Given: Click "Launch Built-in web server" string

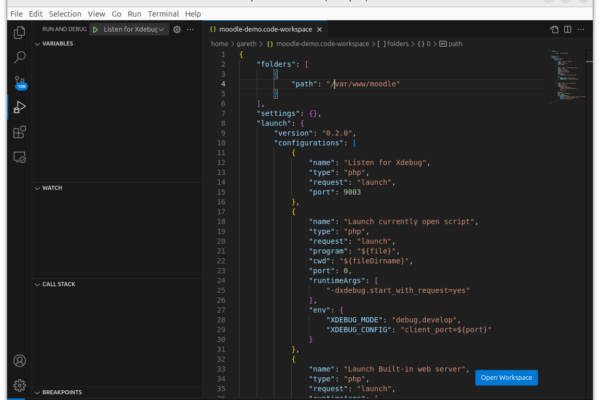Looking at the screenshot, I should point(405,369).
